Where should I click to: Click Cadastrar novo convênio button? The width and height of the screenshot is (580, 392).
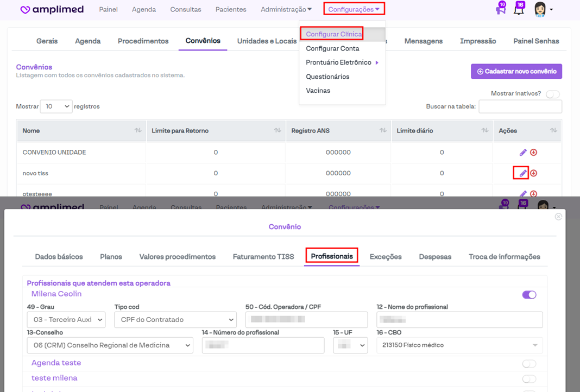tap(516, 71)
